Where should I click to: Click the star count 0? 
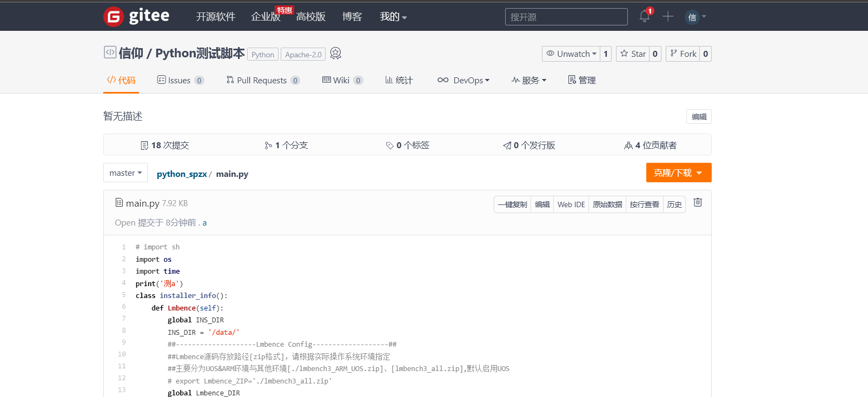(x=655, y=54)
